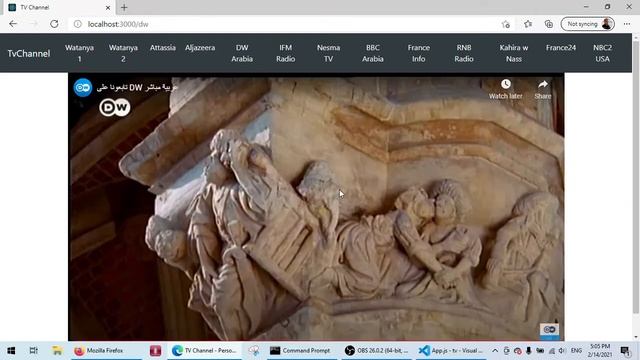This screenshot has height=360, width=640.
Task: Open Kahira w Nass channel
Action: coord(514,53)
